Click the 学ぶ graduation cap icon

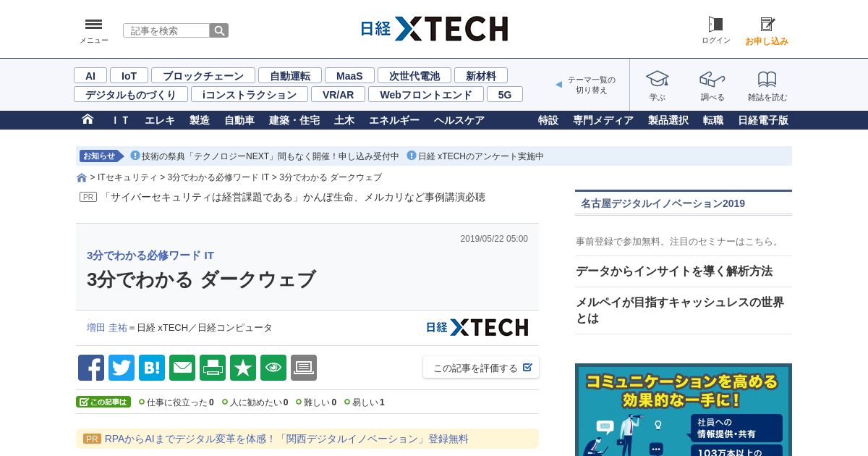point(657,79)
